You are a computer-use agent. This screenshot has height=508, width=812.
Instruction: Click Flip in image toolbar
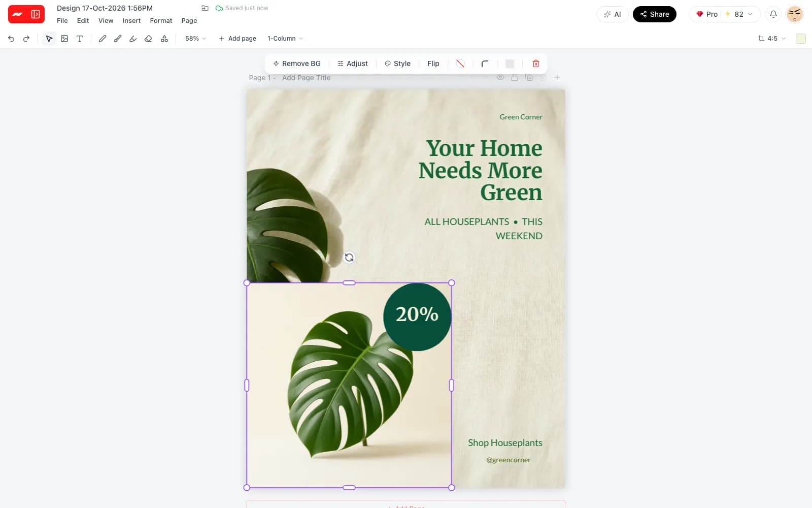pos(433,63)
